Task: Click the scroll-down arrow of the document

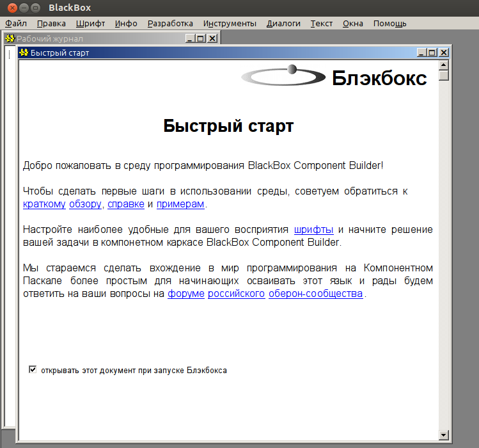Action: point(444,435)
